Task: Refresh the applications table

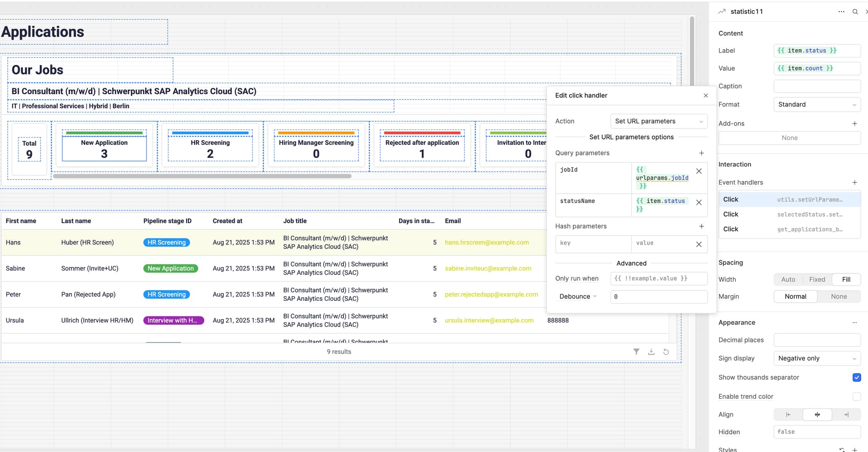Action: click(666, 352)
